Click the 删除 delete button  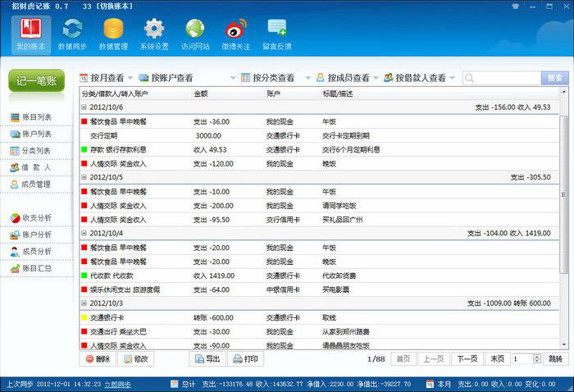coord(98,359)
